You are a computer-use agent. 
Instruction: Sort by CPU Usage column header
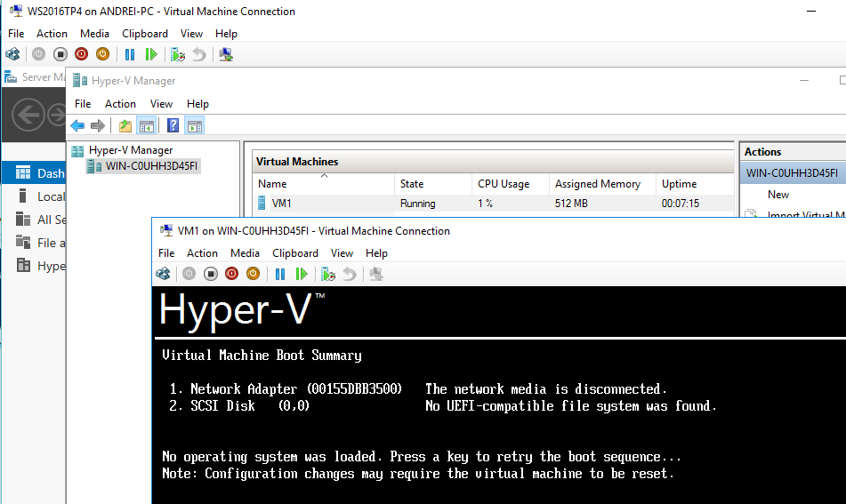[511, 184]
